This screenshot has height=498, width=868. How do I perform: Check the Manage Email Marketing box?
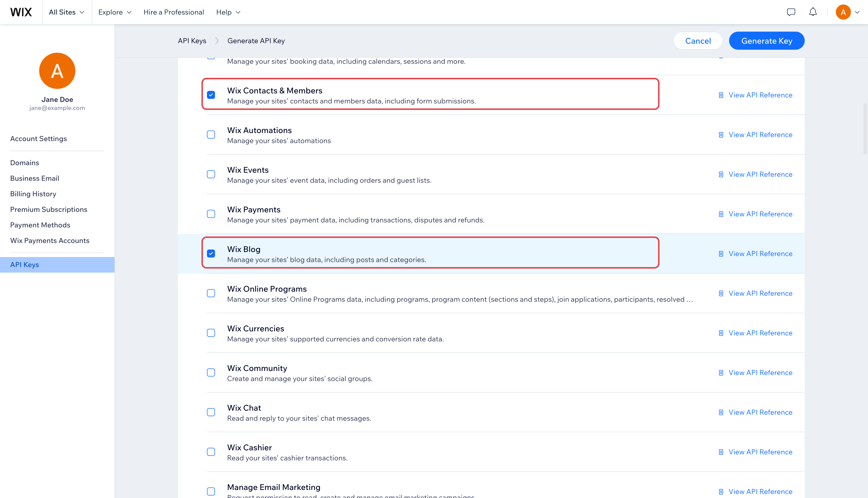pyautogui.click(x=211, y=492)
